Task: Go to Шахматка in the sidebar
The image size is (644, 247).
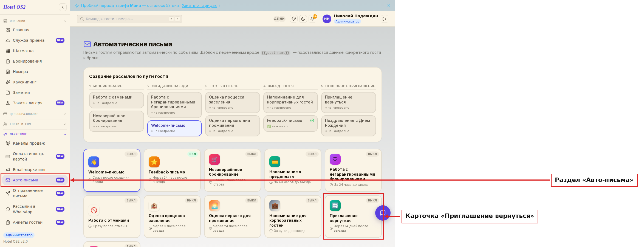Action: click(x=35, y=51)
